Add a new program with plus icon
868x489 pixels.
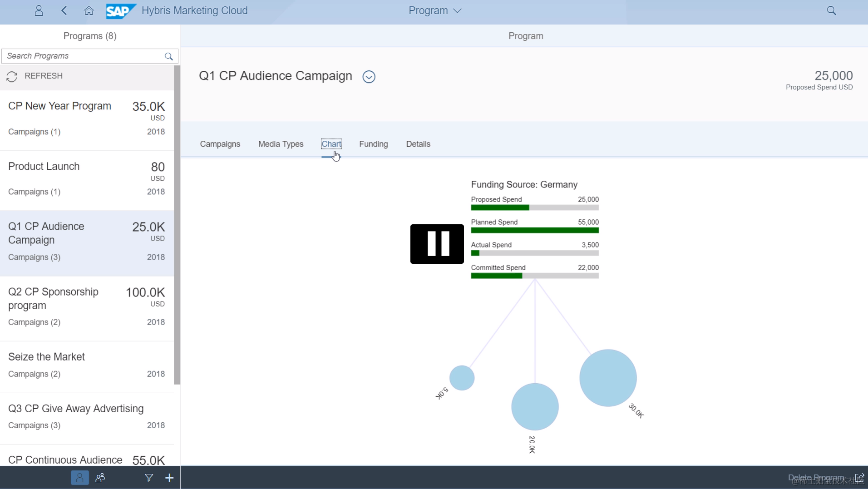tap(169, 478)
